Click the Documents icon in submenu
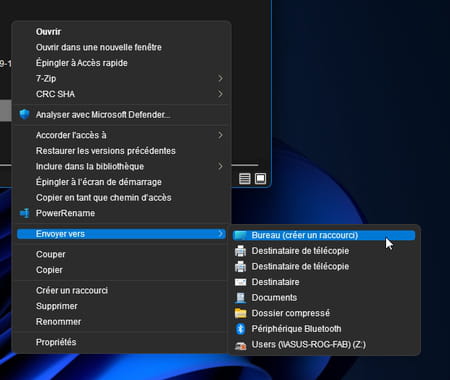Image resolution: width=450 pixels, height=380 pixels. click(x=240, y=297)
